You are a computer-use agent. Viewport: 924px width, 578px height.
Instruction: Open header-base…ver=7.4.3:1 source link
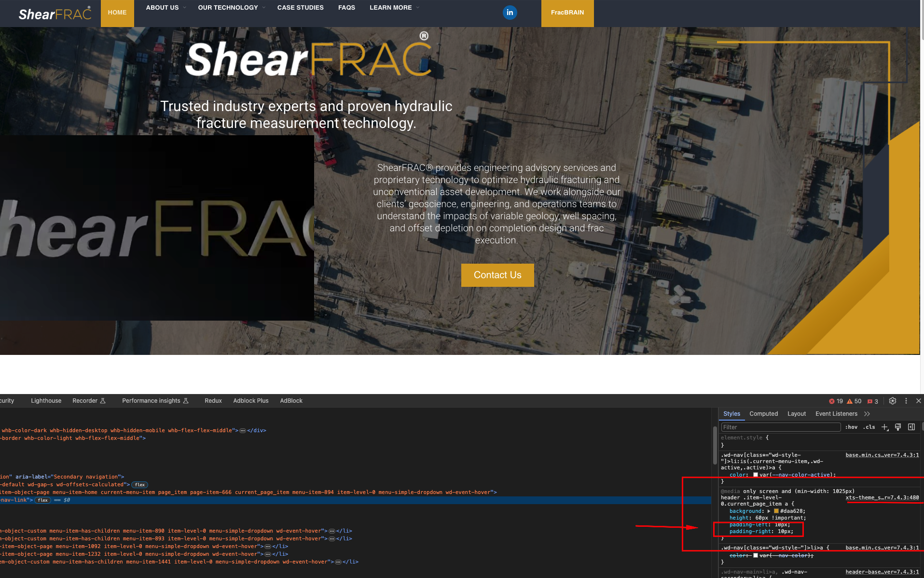882,572
